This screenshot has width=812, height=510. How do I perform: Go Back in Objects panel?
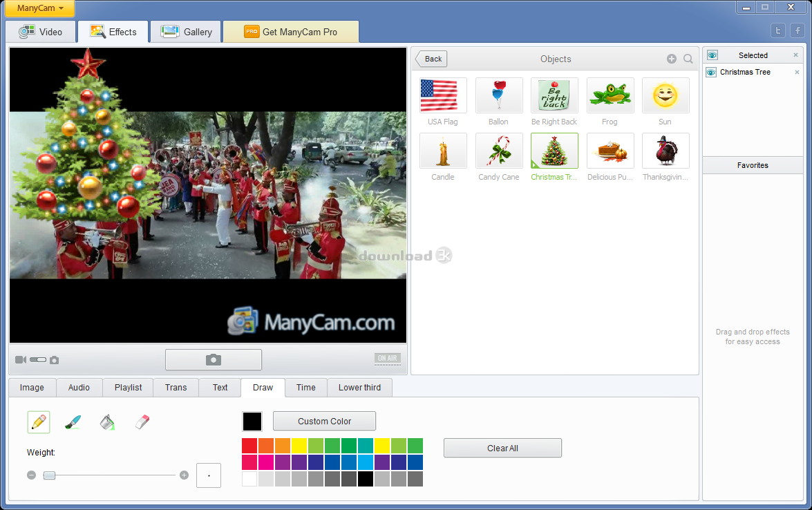(x=432, y=59)
